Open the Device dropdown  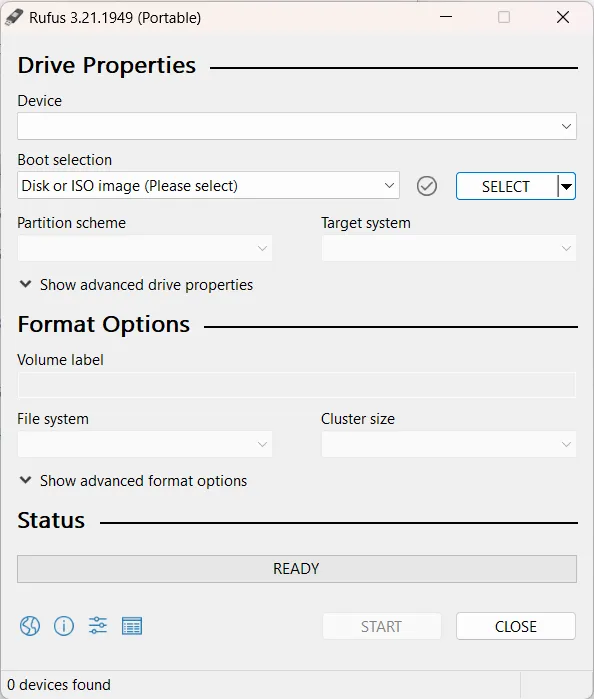tap(297, 126)
